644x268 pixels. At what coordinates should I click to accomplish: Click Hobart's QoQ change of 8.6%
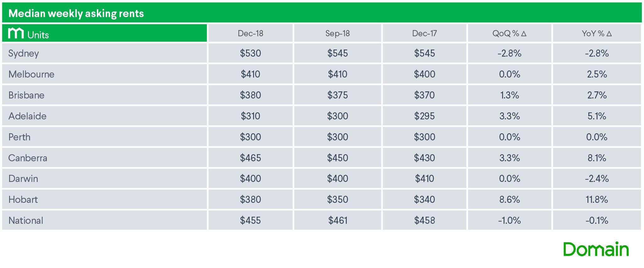pos(509,200)
